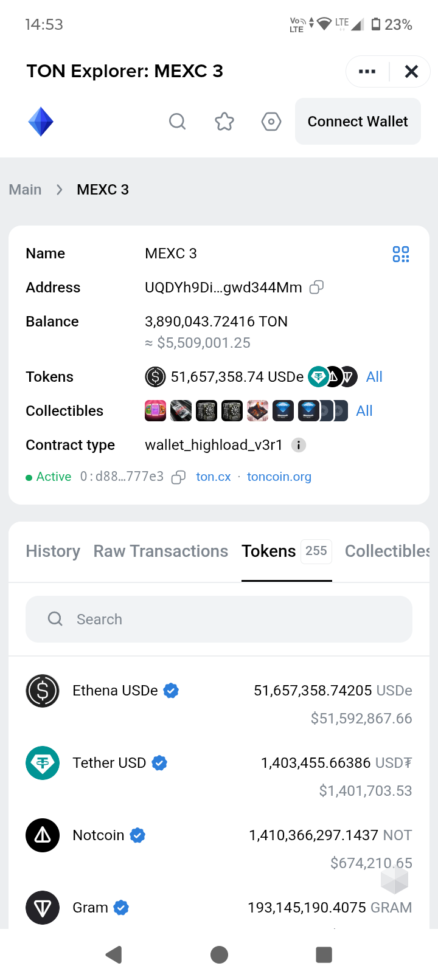Open favorites via the star icon
Screen dimensions: 438x980
(x=224, y=122)
